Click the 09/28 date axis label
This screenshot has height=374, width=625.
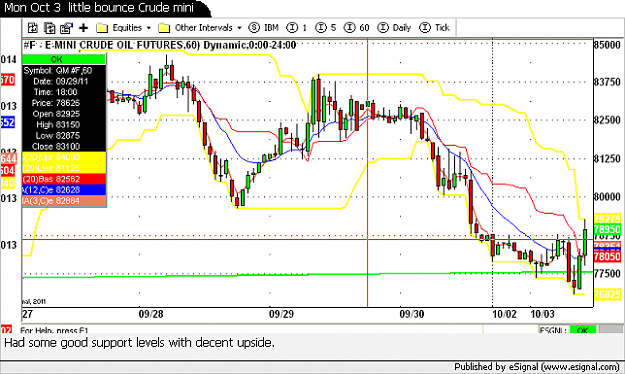coord(151,314)
